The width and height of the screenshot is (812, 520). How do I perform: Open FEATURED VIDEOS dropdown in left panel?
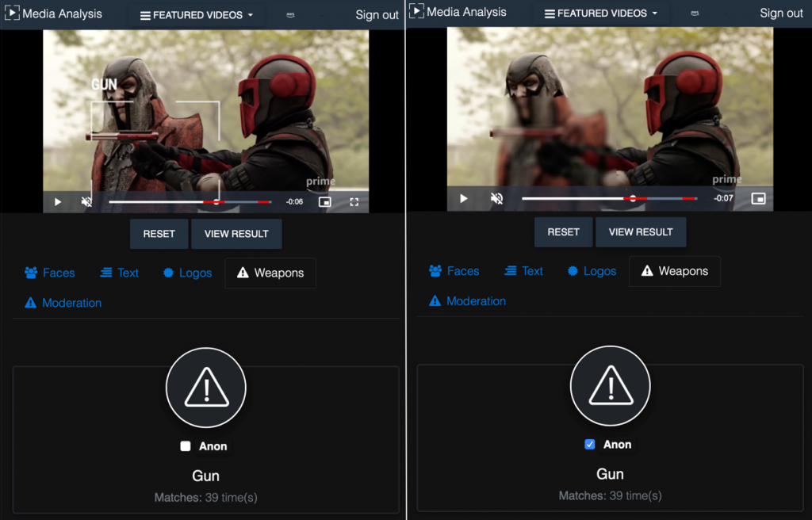pos(197,15)
